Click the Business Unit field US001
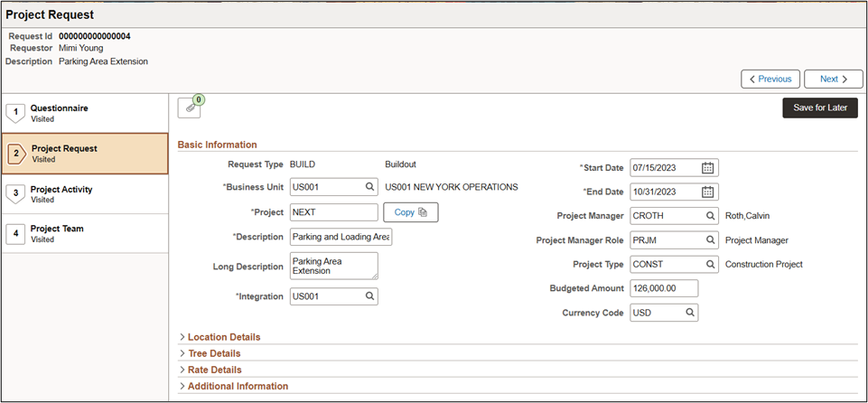868x403 pixels. click(334, 187)
